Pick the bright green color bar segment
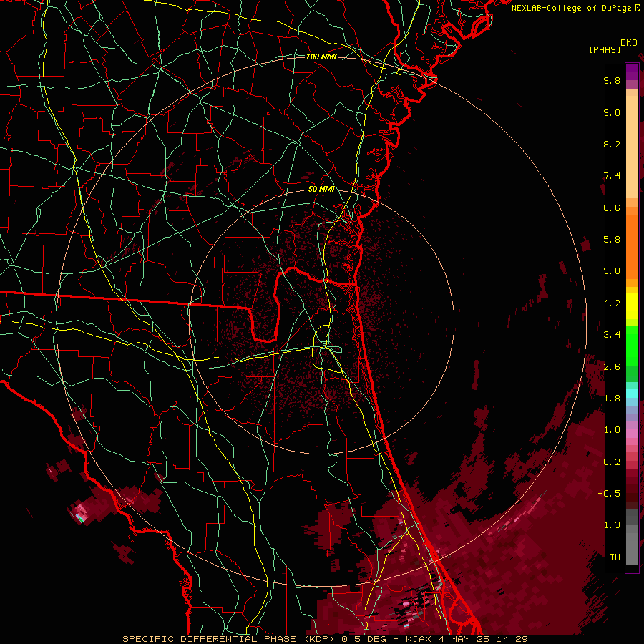The image size is (644, 644). (632, 345)
